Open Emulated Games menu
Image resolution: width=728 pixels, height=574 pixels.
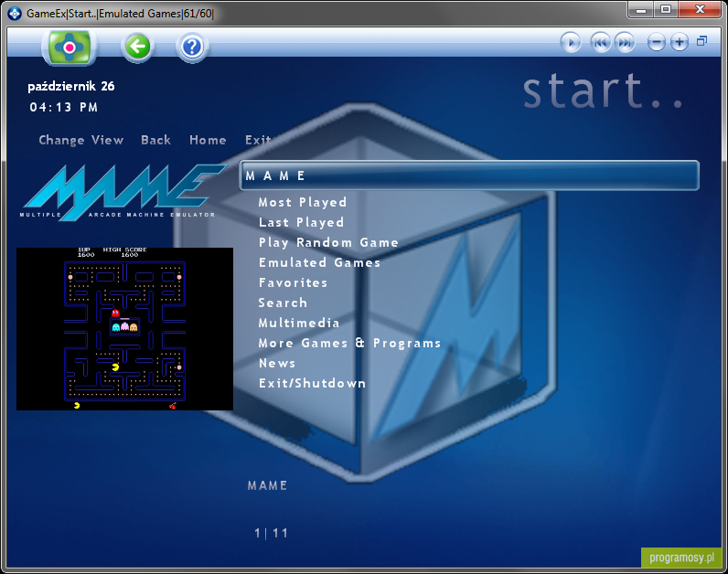pos(319,262)
